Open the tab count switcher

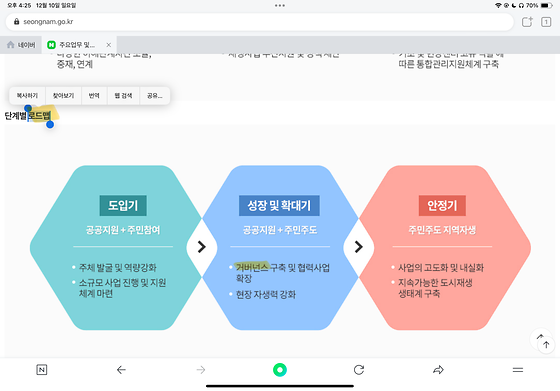[x=546, y=22]
